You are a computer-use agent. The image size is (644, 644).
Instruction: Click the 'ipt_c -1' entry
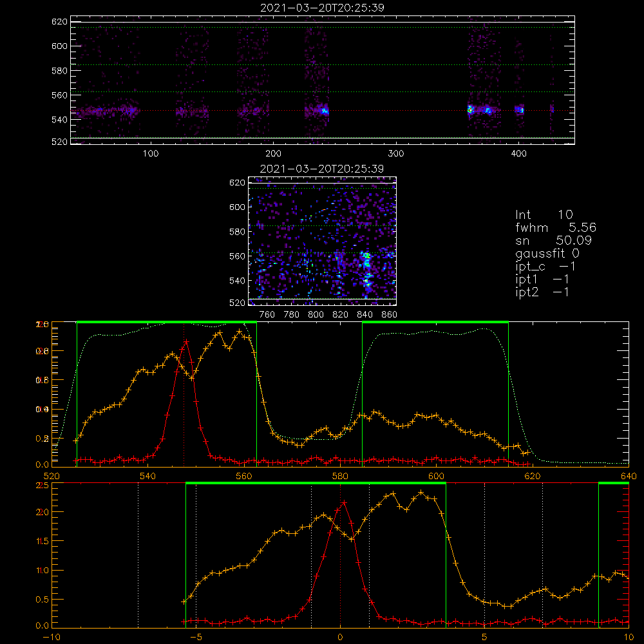tap(545, 267)
